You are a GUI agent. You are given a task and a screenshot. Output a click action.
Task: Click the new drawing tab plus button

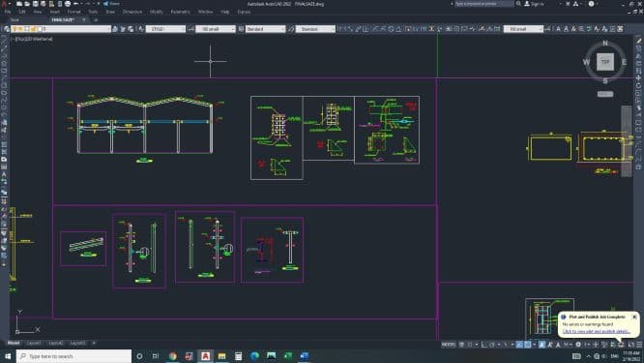(x=96, y=19)
